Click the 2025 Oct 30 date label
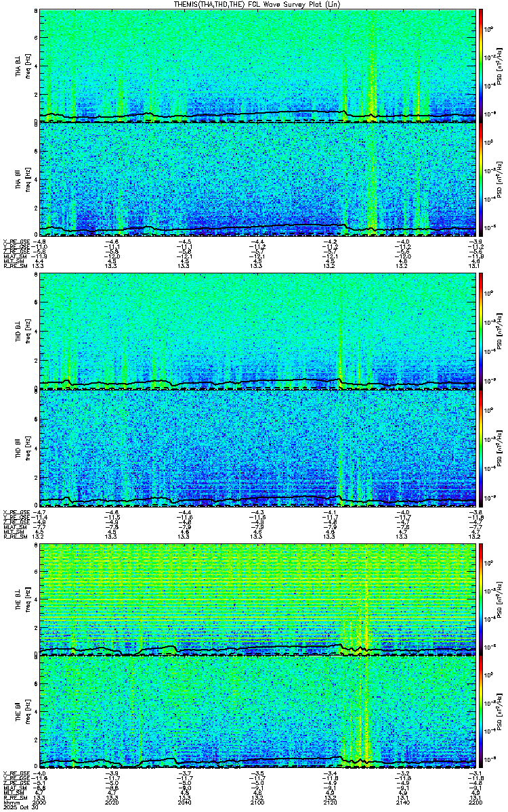Image resolution: width=508 pixels, height=812 pixels. coord(21,807)
